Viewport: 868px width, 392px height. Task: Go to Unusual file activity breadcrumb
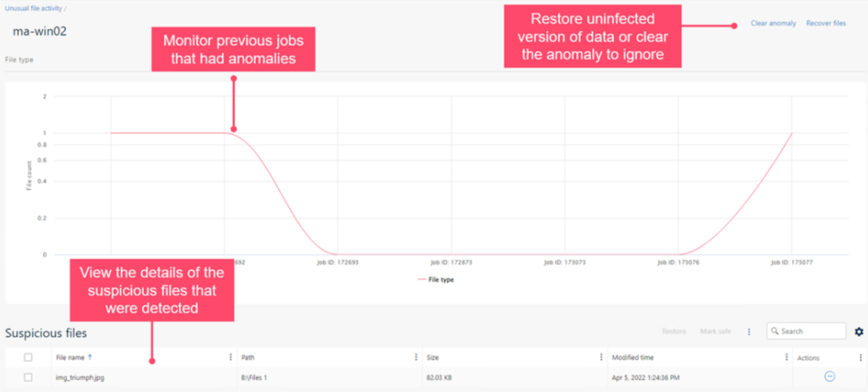(33, 8)
